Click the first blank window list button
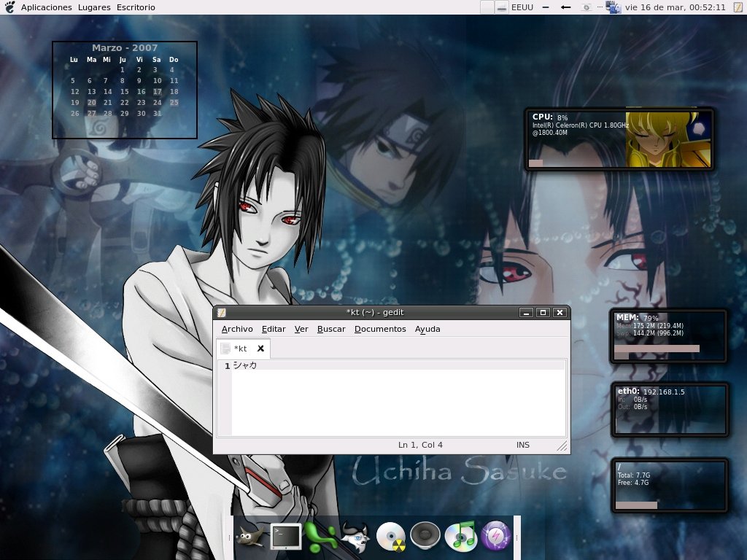This screenshot has height=560, width=747. click(487, 7)
